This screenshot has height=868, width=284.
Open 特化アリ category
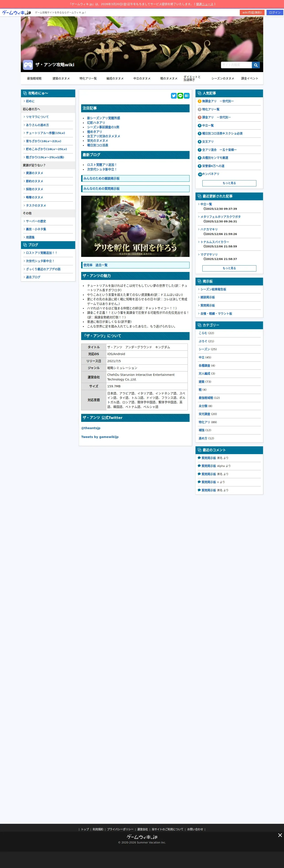(204, 422)
